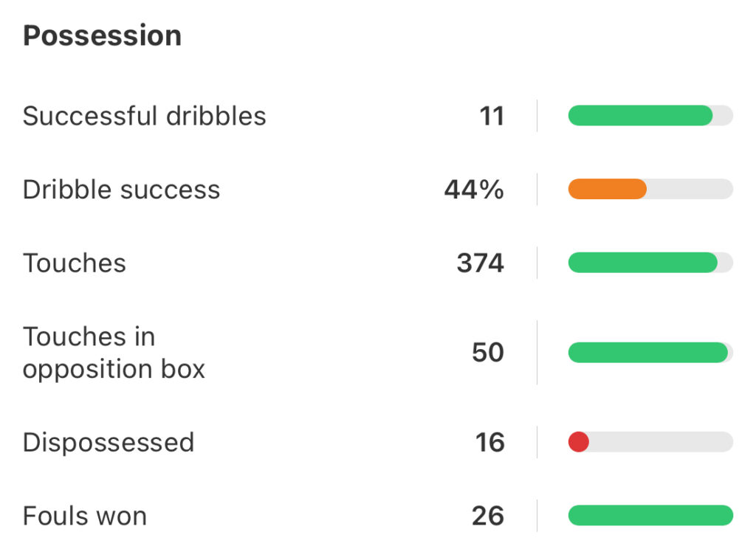Image resolution: width=756 pixels, height=549 pixels.
Task: Click the opposition box touches value 50
Action: click(x=488, y=353)
